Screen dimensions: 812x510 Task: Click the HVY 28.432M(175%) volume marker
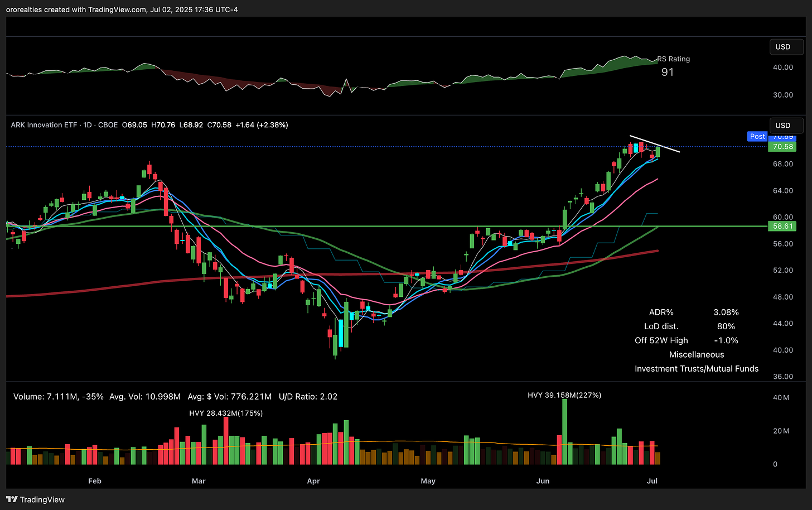226,413
